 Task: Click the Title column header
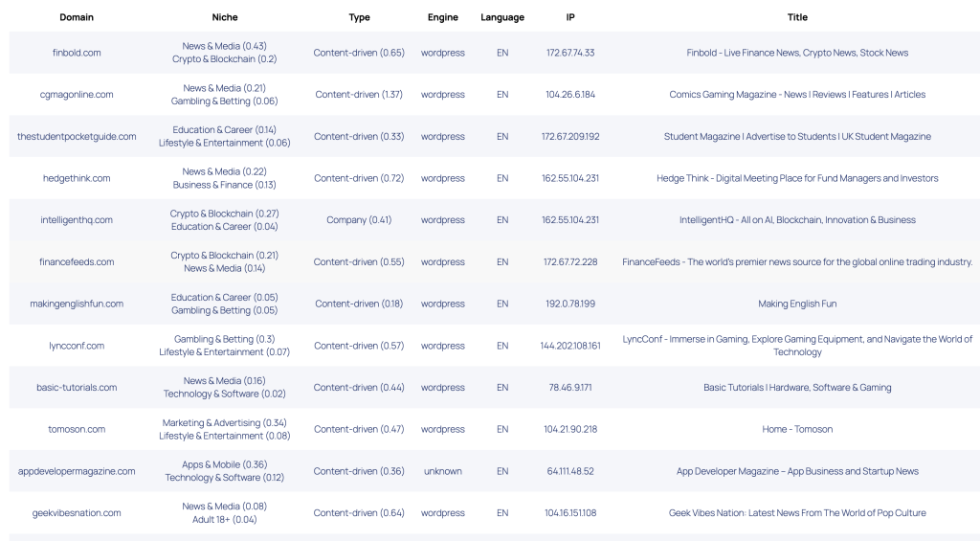pyautogui.click(x=797, y=17)
